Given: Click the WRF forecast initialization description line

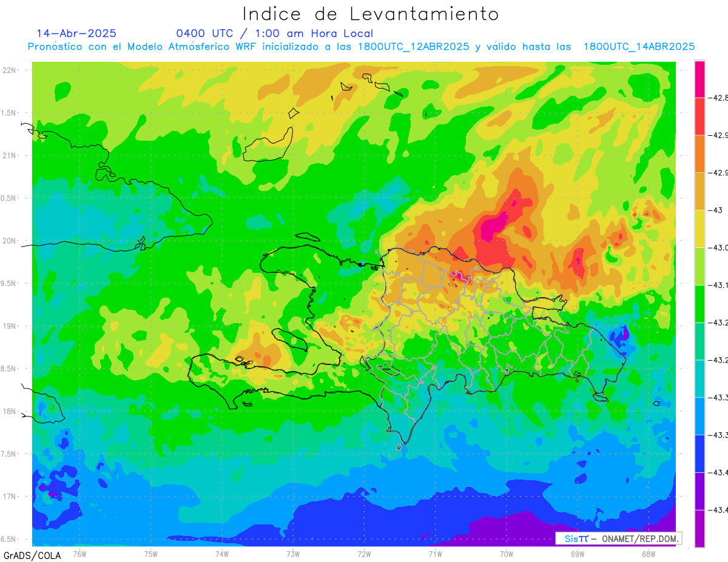Looking at the screenshot, I should (361, 47).
